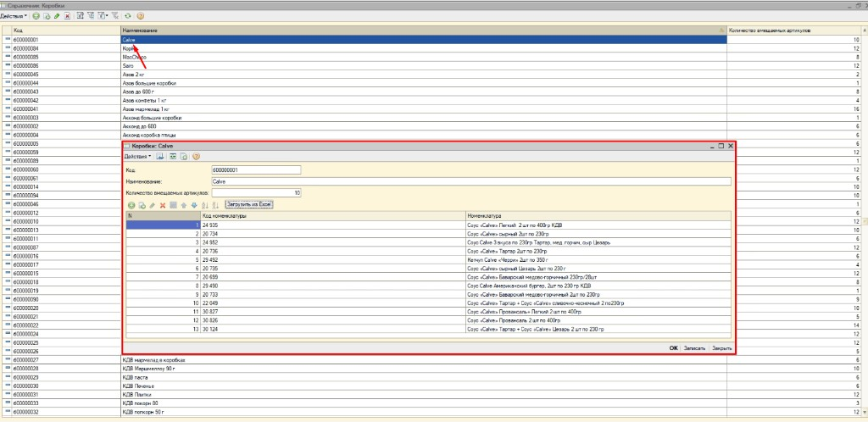Edit table row pencil icon in Calve dialog

(153, 205)
